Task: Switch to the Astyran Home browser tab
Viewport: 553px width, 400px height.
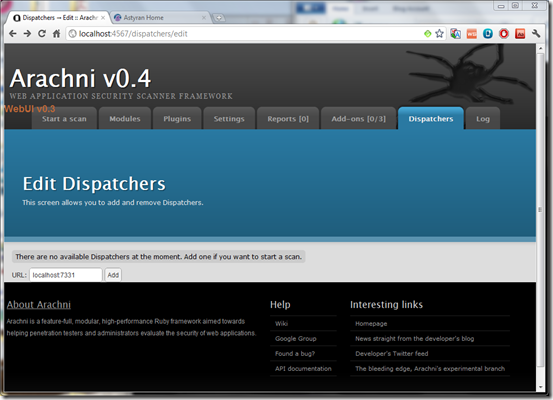Action: pos(160,18)
